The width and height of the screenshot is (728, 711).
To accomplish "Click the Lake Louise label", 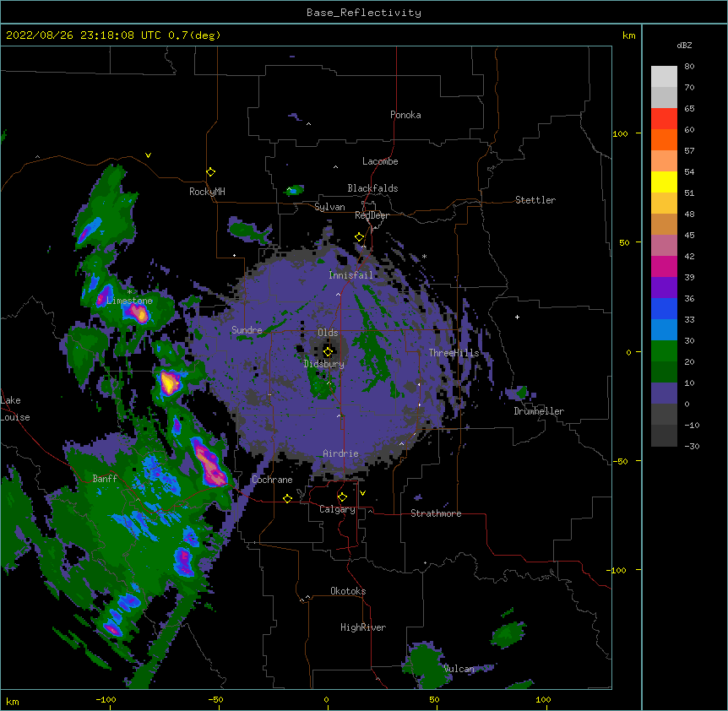I will 15,409.
